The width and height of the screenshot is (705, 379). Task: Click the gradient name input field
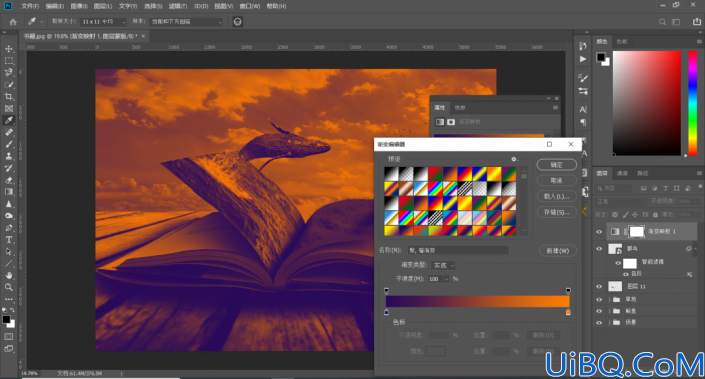pos(458,250)
